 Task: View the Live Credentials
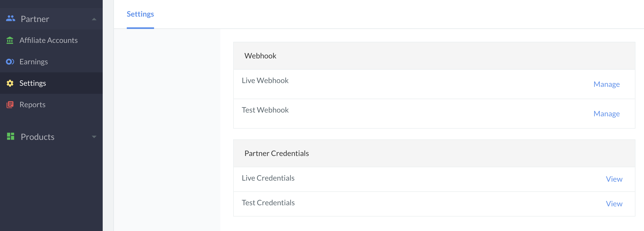(x=614, y=179)
